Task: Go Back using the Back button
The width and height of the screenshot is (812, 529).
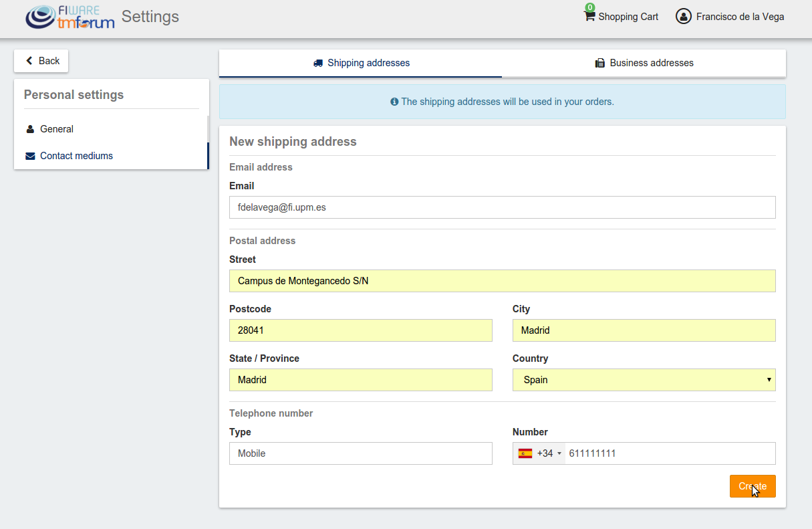Action: (x=41, y=61)
